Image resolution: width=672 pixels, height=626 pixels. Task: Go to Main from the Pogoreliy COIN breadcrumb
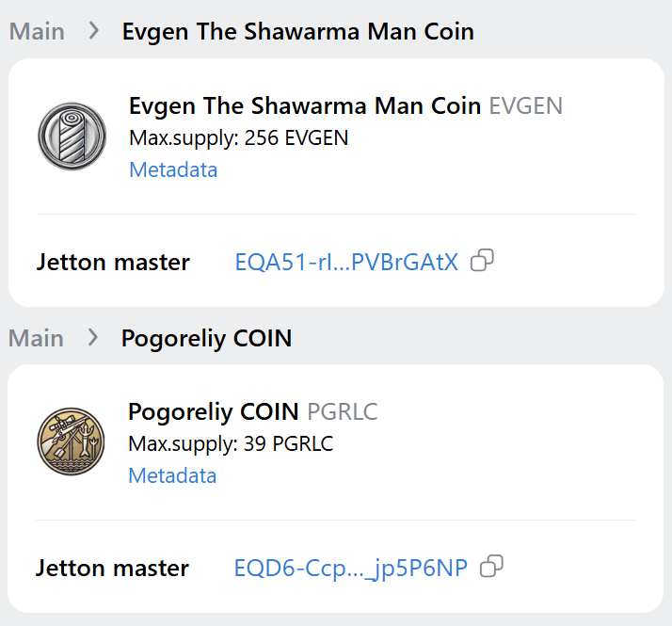[37, 338]
